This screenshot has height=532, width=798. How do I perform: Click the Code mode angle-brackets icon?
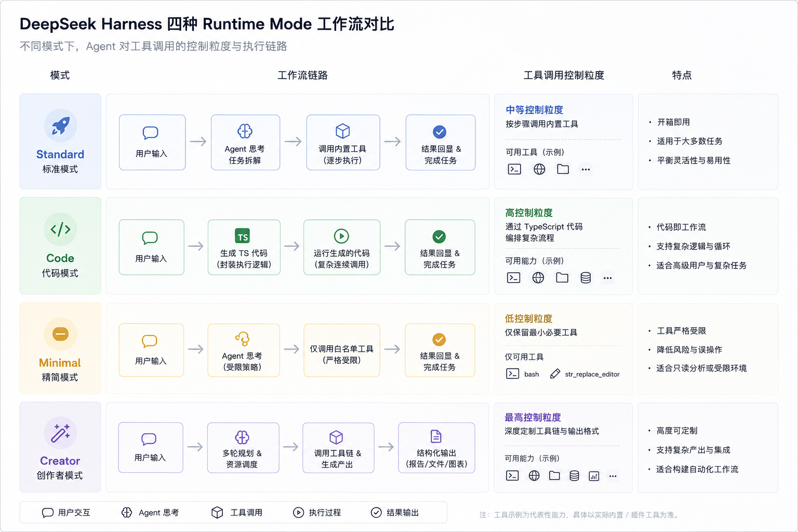click(x=60, y=229)
